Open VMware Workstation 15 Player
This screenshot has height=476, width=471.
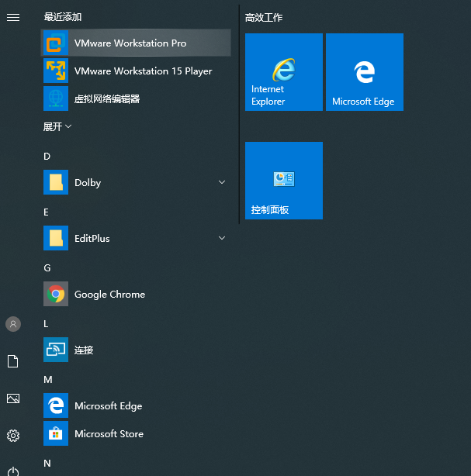136,71
